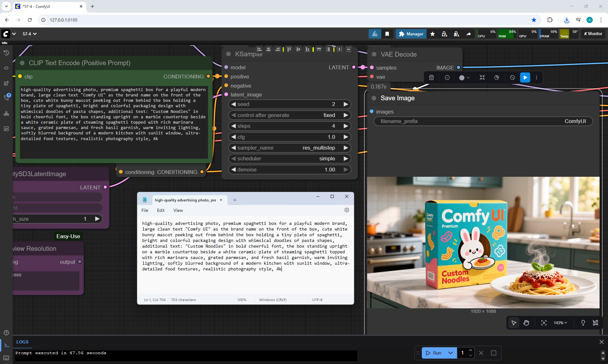Open the queue history sidebar icon
Screen dimensions: 608x364
pyautogui.click(x=6, y=53)
